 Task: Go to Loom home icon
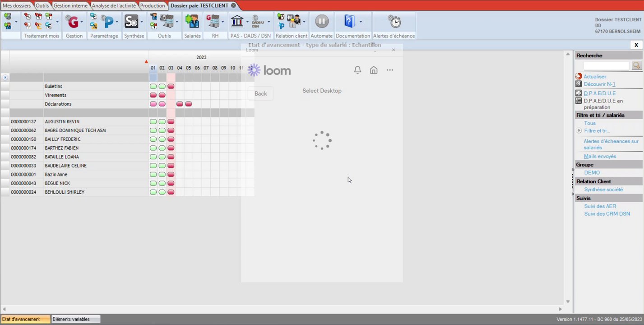click(374, 70)
